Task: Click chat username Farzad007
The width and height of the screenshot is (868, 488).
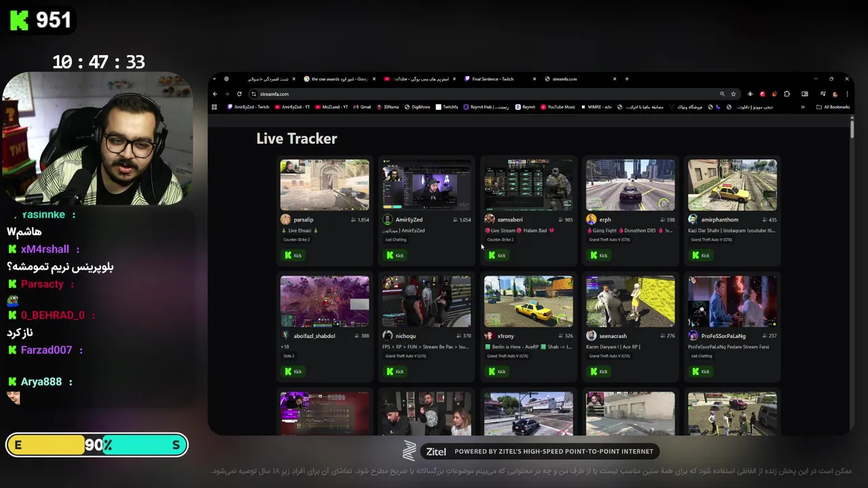Action: point(46,350)
